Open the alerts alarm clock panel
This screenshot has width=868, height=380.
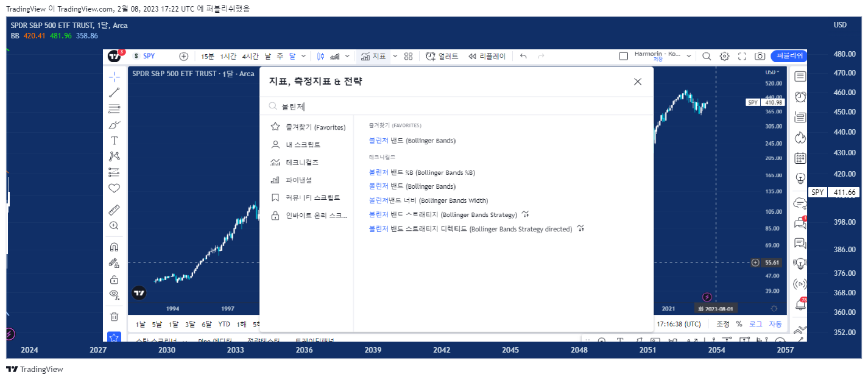tap(800, 97)
